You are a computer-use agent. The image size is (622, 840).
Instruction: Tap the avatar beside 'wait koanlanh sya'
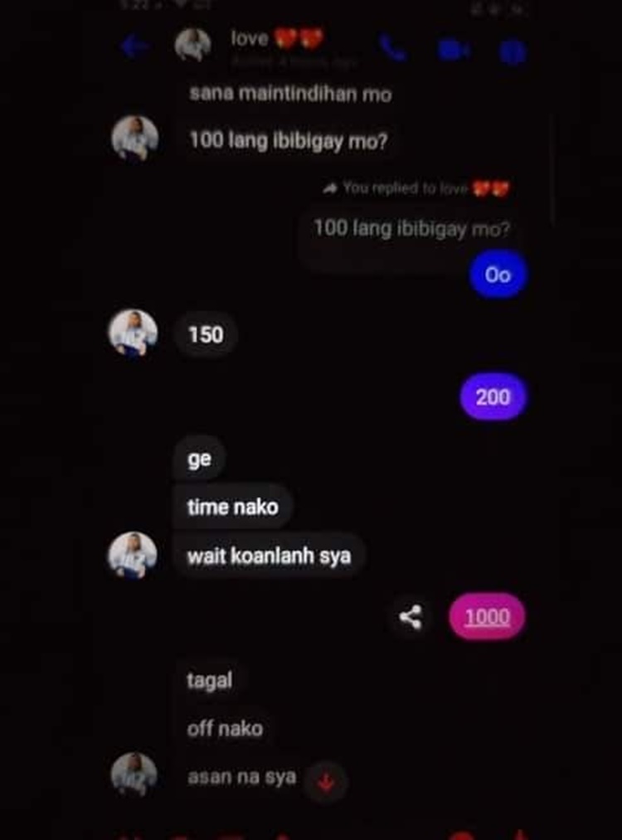[x=133, y=556]
